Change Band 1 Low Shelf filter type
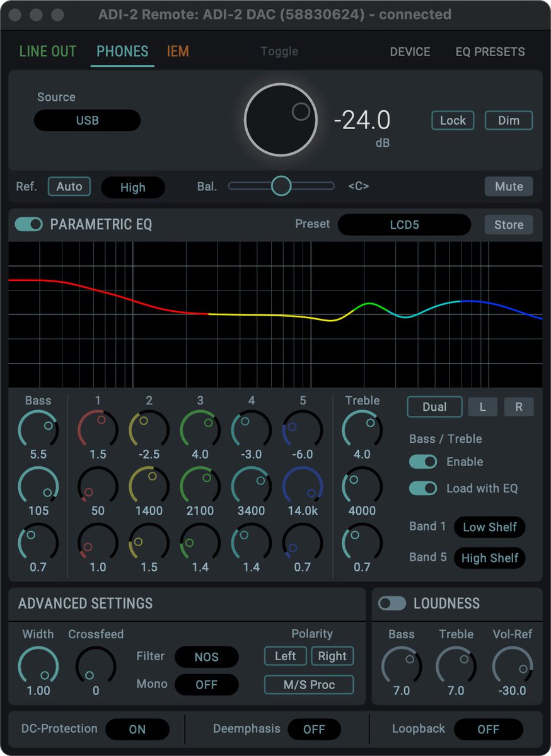551x756 pixels. (490, 527)
